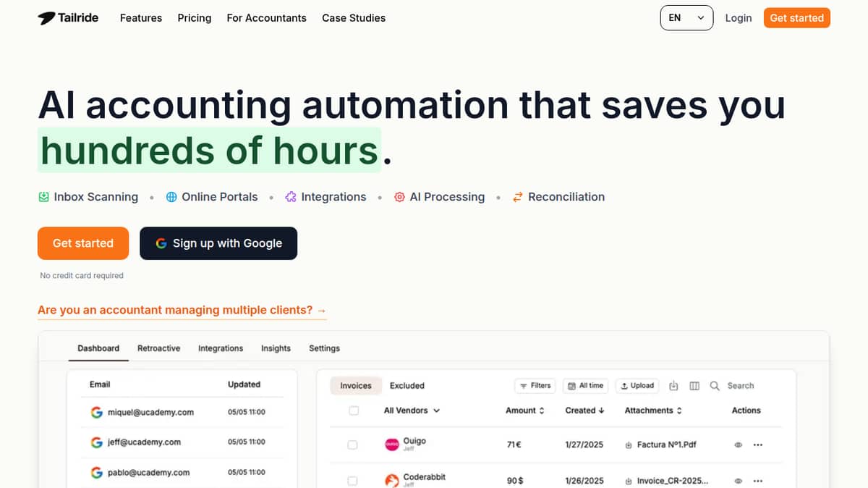This screenshot has height=488, width=868.
Task: Open the three-dot menu for Ouigo
Action: pyautogui.click(x=757, y=445)
